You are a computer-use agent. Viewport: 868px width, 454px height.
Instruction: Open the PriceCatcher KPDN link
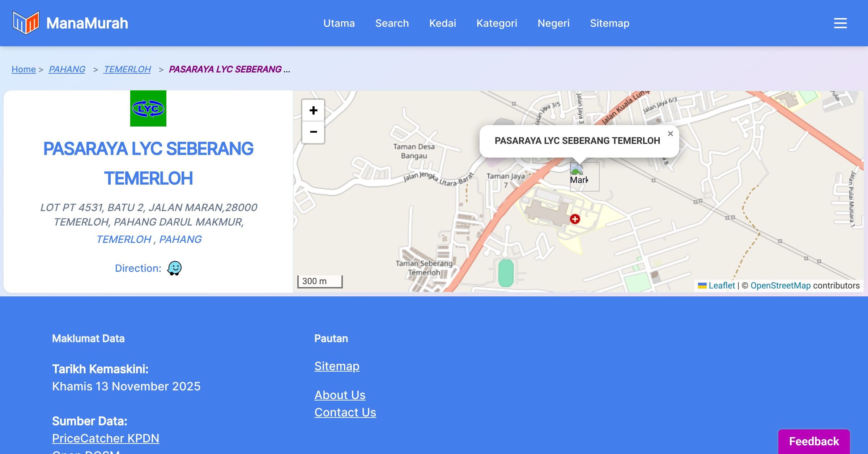106,438
